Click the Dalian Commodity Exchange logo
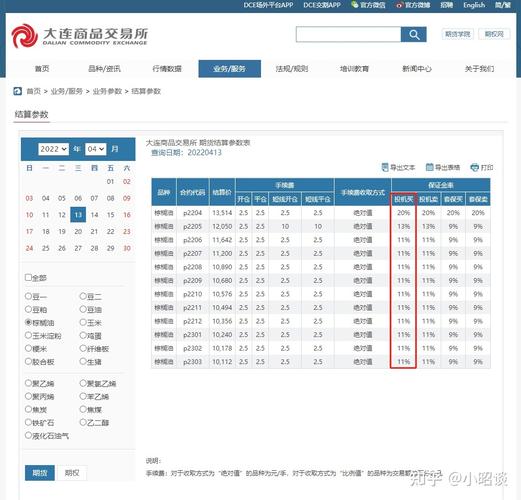 [x=79, y=36]
